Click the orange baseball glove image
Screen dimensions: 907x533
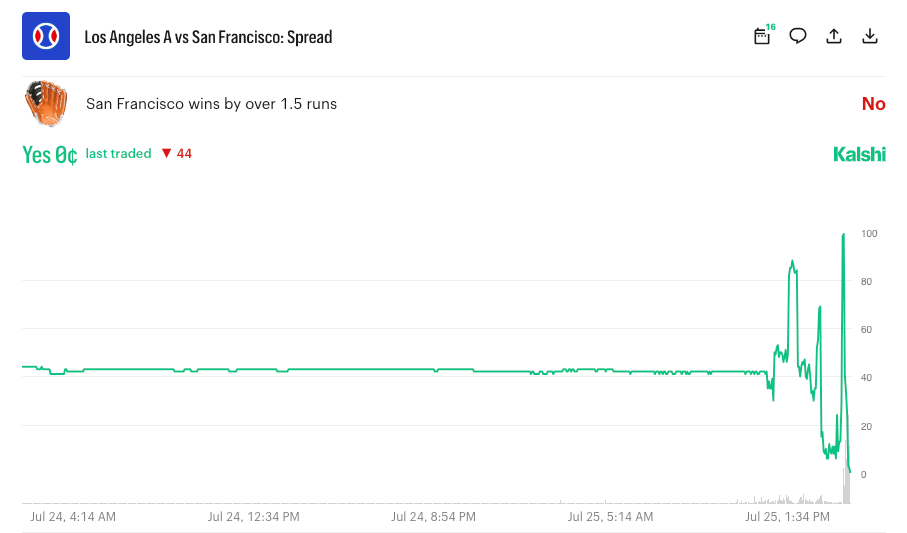coord(46,103)
